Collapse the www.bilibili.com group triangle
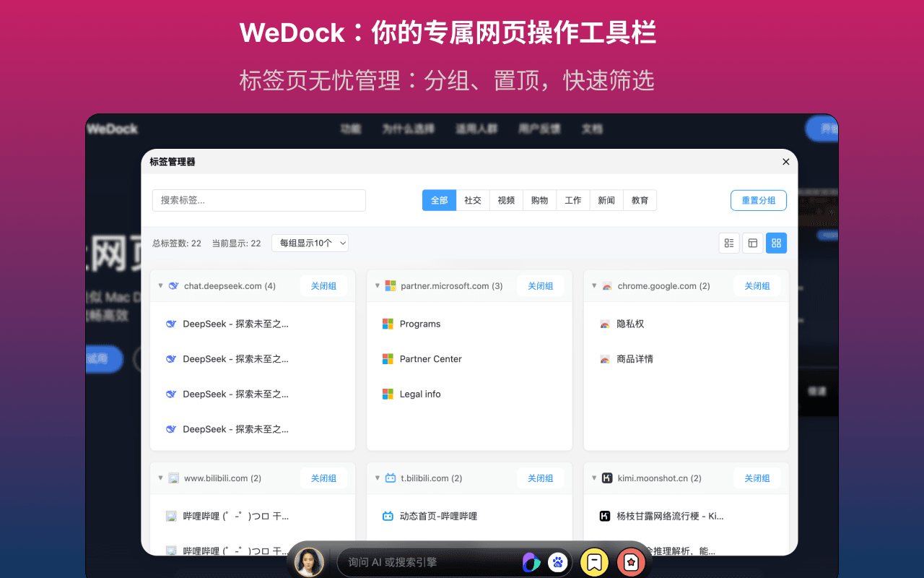The width and height of the screenshot is (924, 578). [160, 478]
